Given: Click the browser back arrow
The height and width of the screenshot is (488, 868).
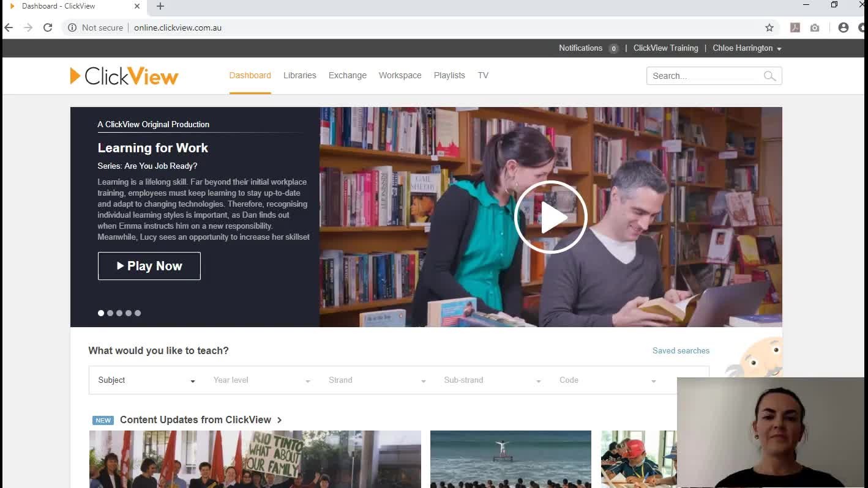Looking at the screenshot, I should (9, 28).
